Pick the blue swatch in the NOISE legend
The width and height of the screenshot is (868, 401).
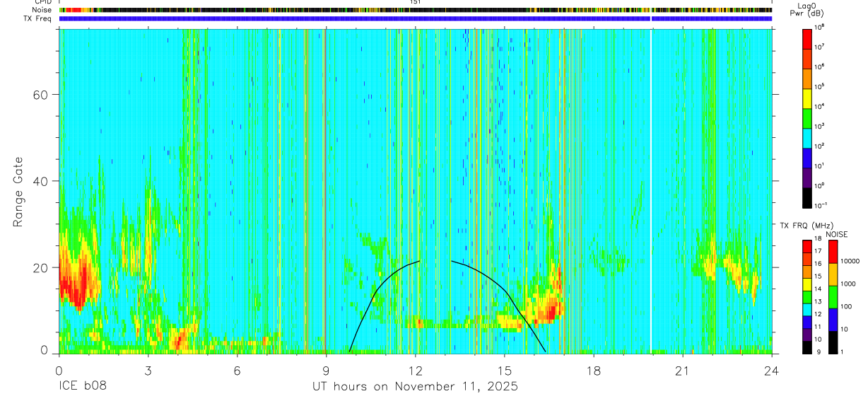pos(833,320)
